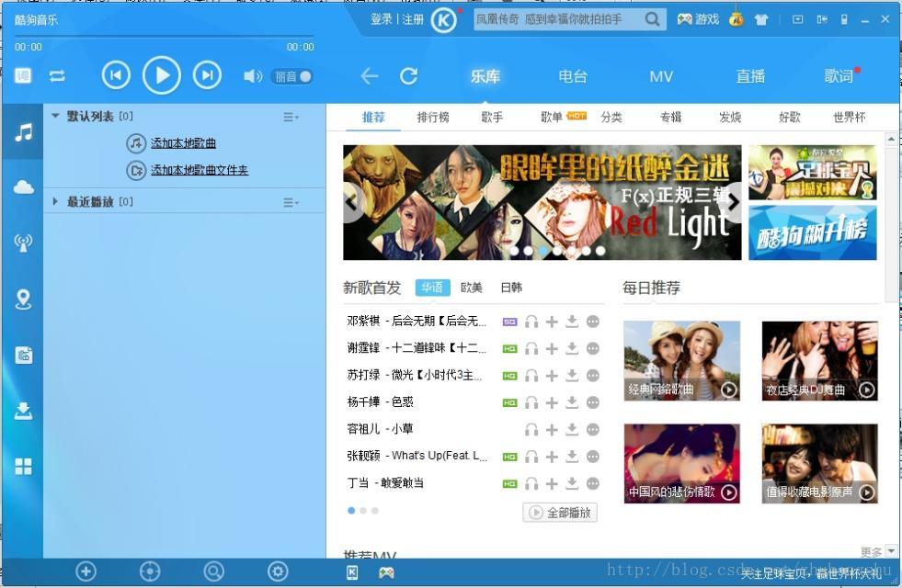Toggle the 丽音 sound effect switch

[292, 76]
